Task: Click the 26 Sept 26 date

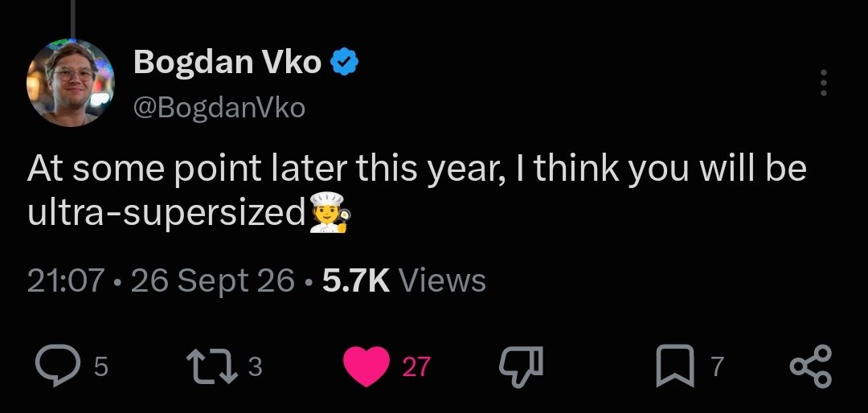Action: [x=213, y=281]
